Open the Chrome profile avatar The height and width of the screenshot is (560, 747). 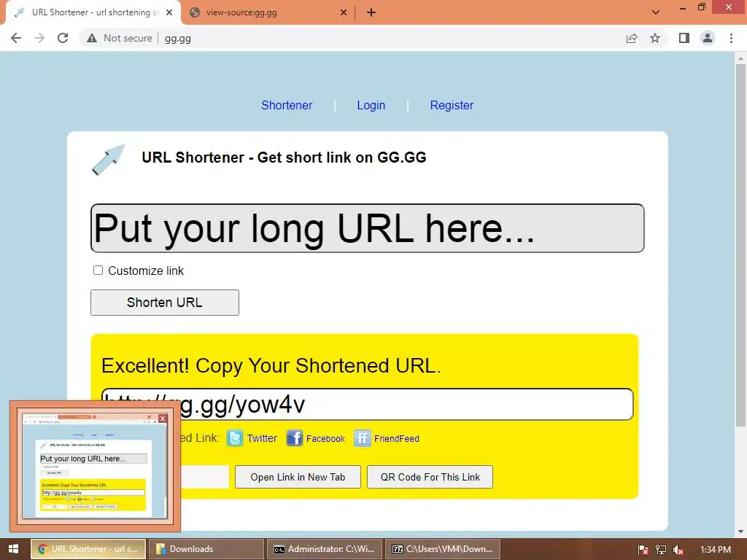[708, 38]
